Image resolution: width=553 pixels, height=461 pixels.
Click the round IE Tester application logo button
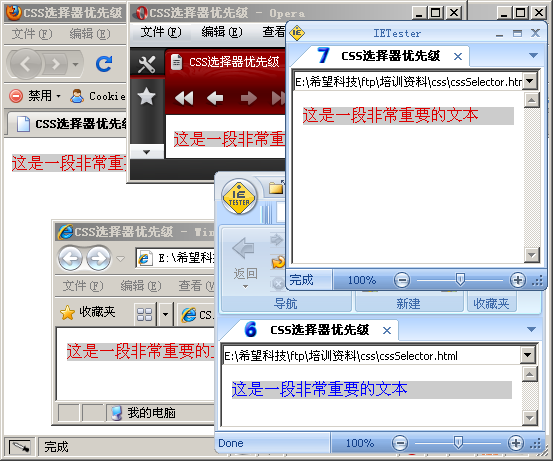click(239, 197)
